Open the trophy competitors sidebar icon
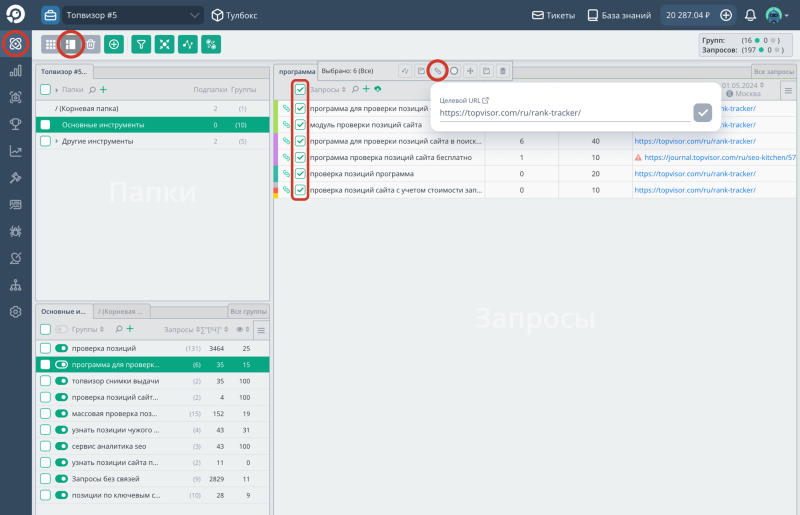Image resolution: width=800 pixels, height=515 pixels. click(x=15, y=124)
